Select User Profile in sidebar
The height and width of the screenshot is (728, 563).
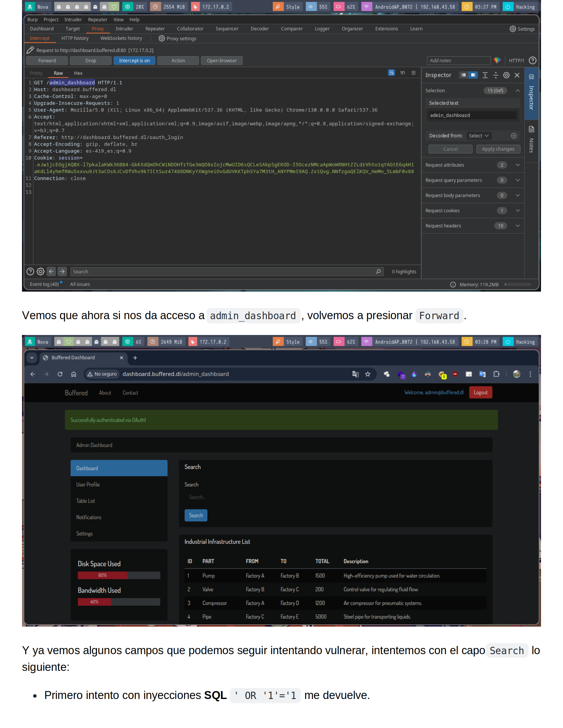pos(119,484)
